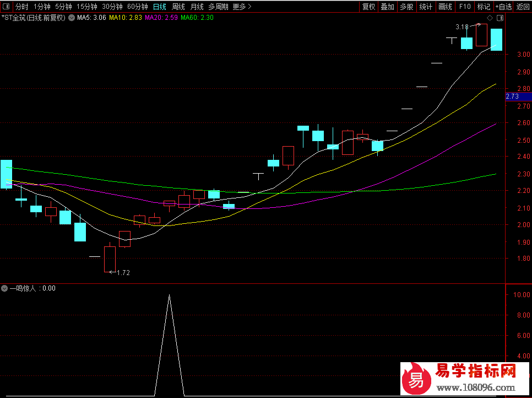Select the 60分钟 period tab
Viewport: 532px width, 398px height.
(x=137, y=7)
